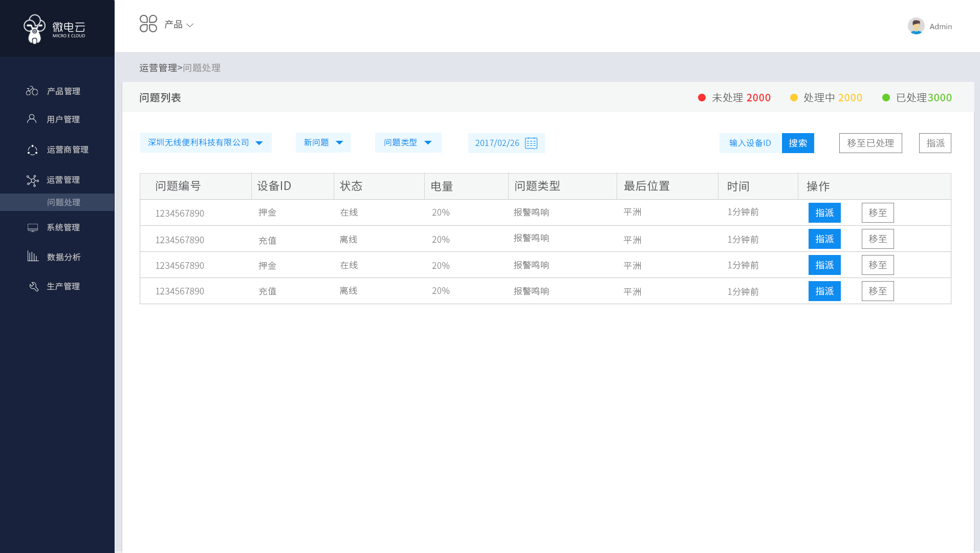The height and width of the screenshot is (553, 980).
Task: Click 移至 in the third table row
Action: point(878,265)
